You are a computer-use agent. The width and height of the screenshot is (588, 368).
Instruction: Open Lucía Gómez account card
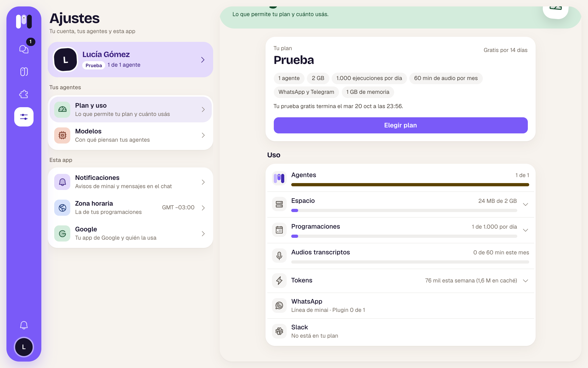130,60
